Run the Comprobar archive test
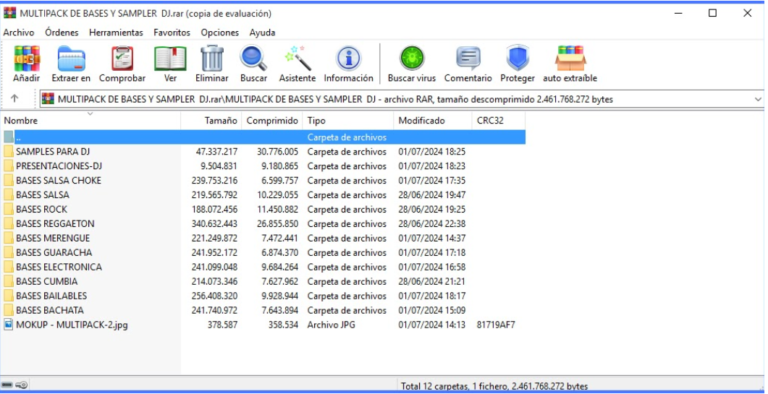The image size is (768, 394). coord(122,59)
